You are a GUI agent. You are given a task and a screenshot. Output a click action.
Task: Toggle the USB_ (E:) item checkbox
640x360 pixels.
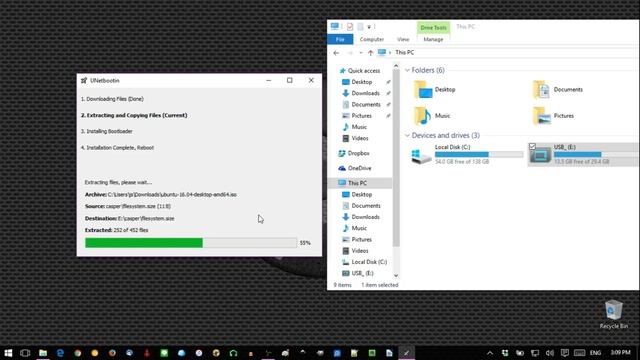[532, 146]
